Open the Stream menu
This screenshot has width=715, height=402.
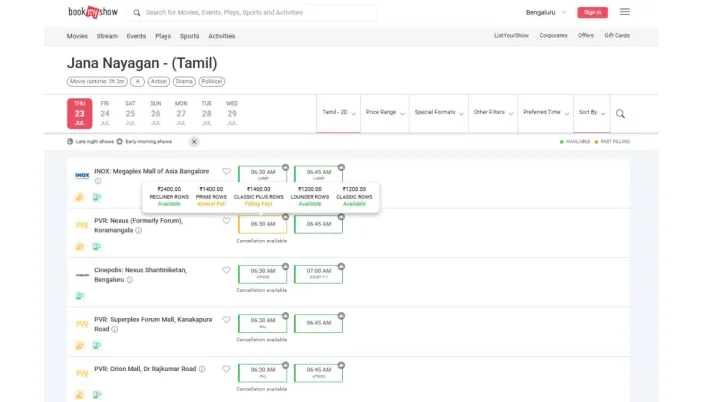click(x=107, y=36)
